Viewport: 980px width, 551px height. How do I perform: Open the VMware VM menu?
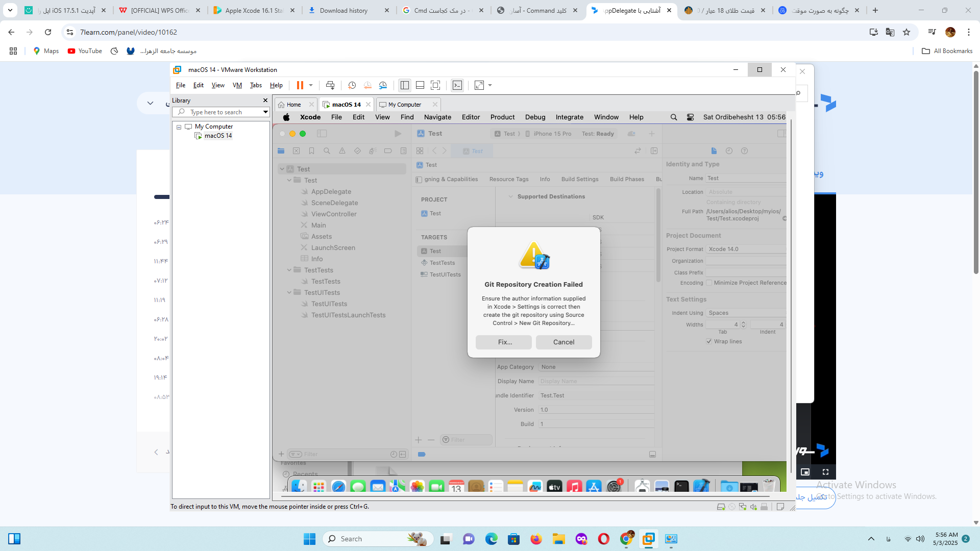tap(237, 85)
